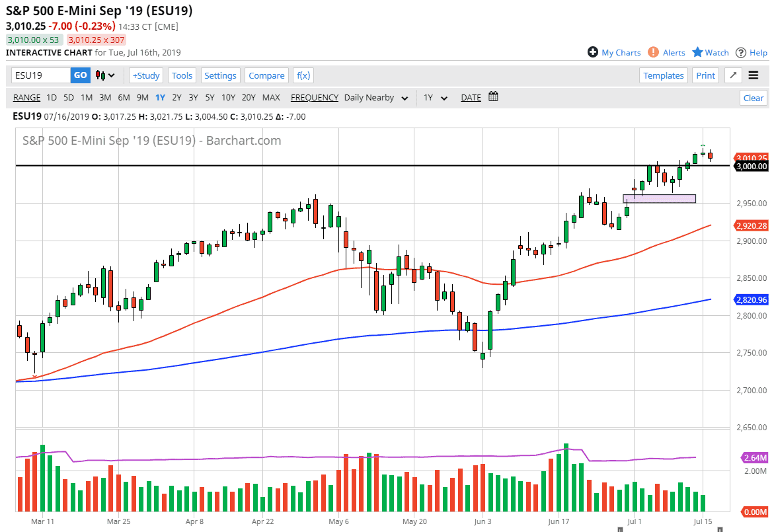The height and width of the screenshot is (532, 774).
Task: Clear the chart annotations
Action: click(x=753, y=97)
